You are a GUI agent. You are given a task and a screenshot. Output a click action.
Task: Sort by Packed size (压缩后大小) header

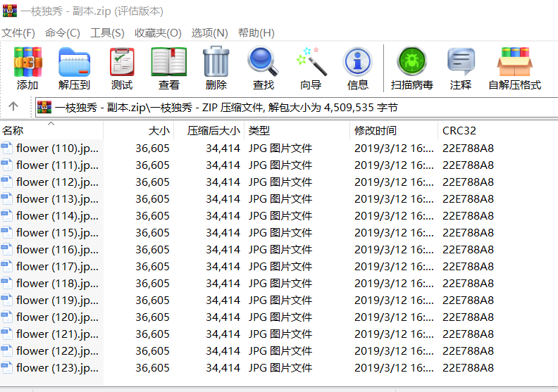(x=209, y=130)
